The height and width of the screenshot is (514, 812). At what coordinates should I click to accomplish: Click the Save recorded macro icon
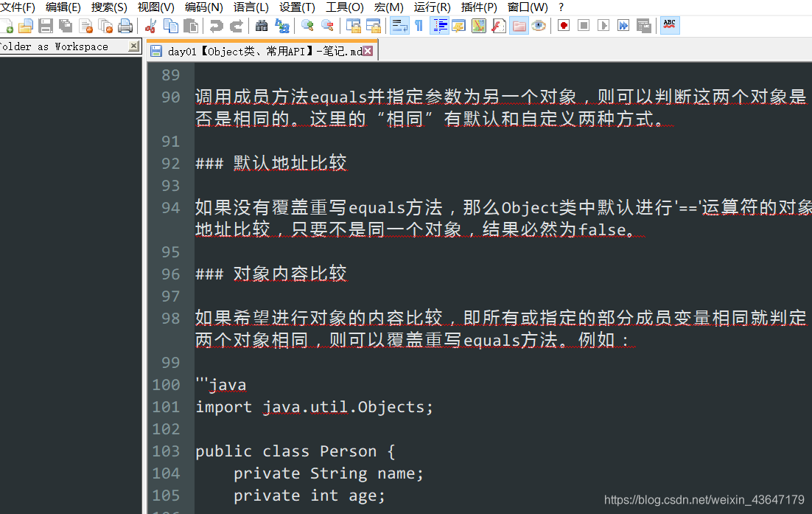(644, 25)
